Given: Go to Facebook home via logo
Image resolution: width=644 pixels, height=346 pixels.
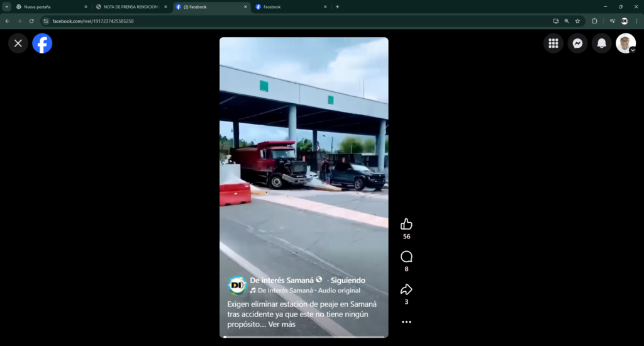Looking at the screenshot, I should click(x=42, y=43).
